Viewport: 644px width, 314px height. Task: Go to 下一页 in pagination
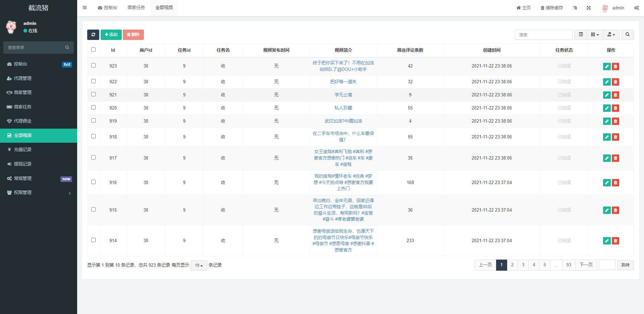[586, 265]
